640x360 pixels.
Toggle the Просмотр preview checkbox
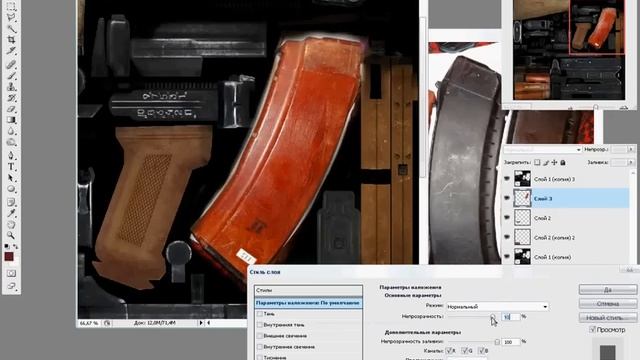click(x=592, y=329)
